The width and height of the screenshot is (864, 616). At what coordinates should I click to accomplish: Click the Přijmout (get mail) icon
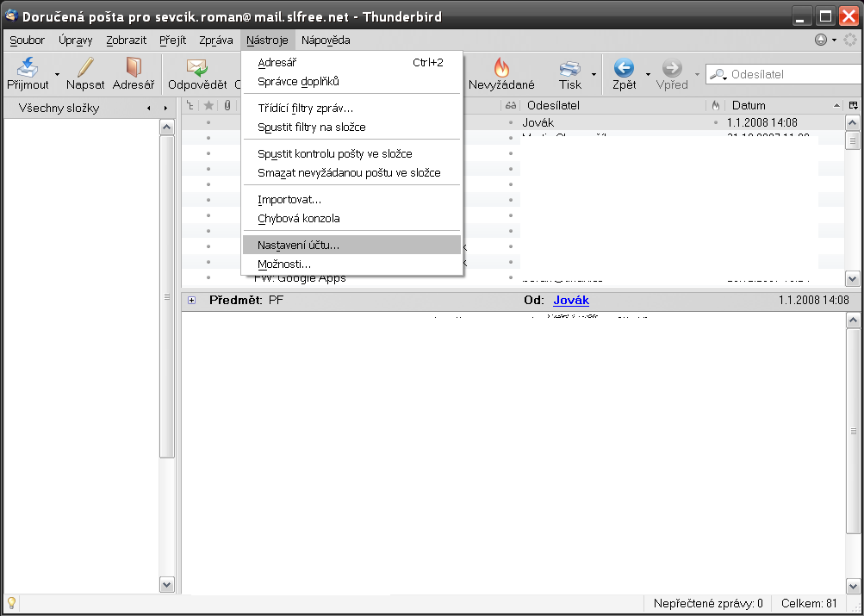tap(28, 67)
